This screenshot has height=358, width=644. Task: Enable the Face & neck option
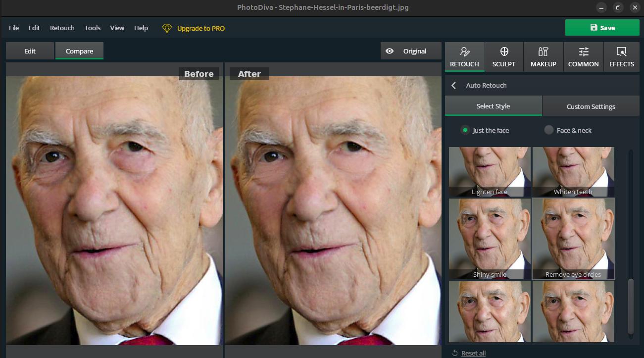point(548,130)
